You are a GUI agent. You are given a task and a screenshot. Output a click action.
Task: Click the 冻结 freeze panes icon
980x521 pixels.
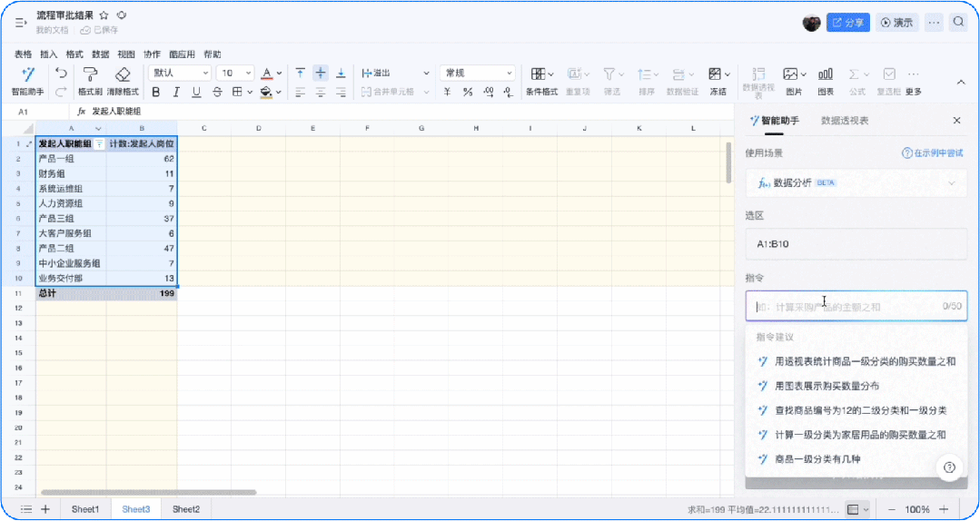(x=718, y=80)
